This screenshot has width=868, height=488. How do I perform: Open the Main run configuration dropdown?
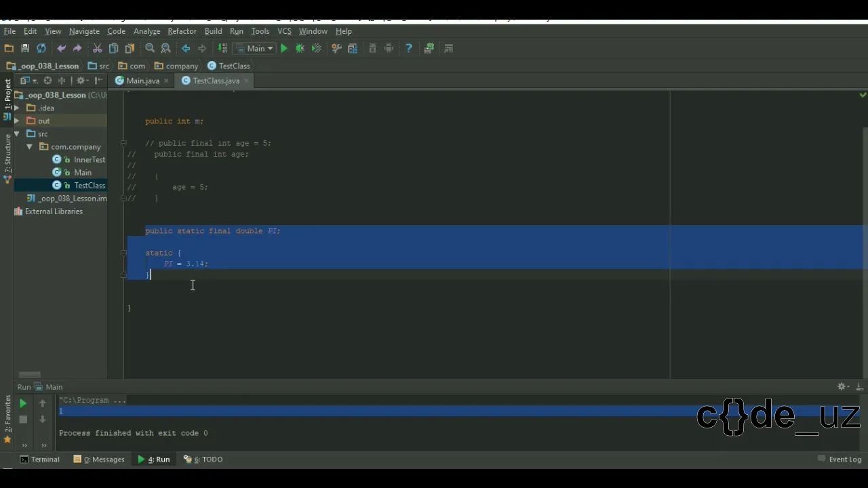coord(254,48)
